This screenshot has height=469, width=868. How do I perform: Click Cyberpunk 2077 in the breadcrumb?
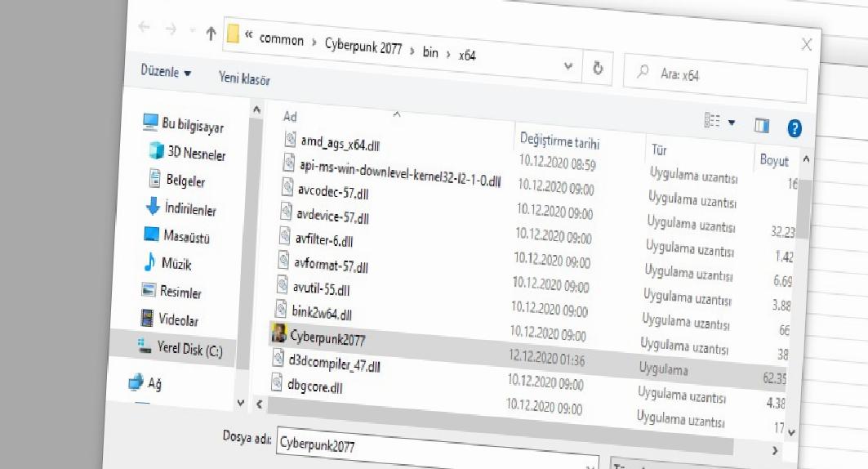(x=363, y=46)
